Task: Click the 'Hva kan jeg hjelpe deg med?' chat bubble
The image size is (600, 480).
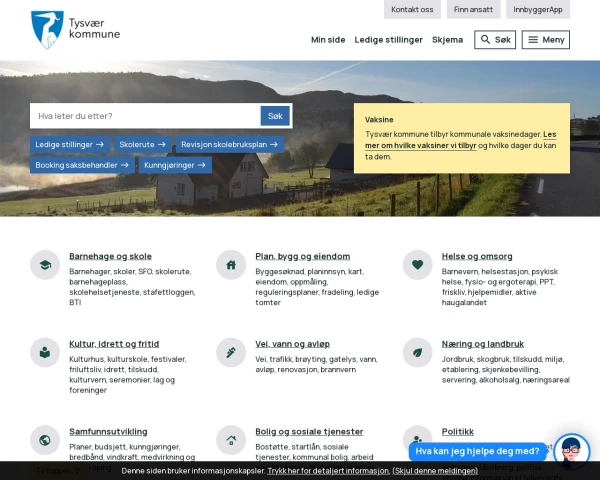Action: [x=477, y=452]
